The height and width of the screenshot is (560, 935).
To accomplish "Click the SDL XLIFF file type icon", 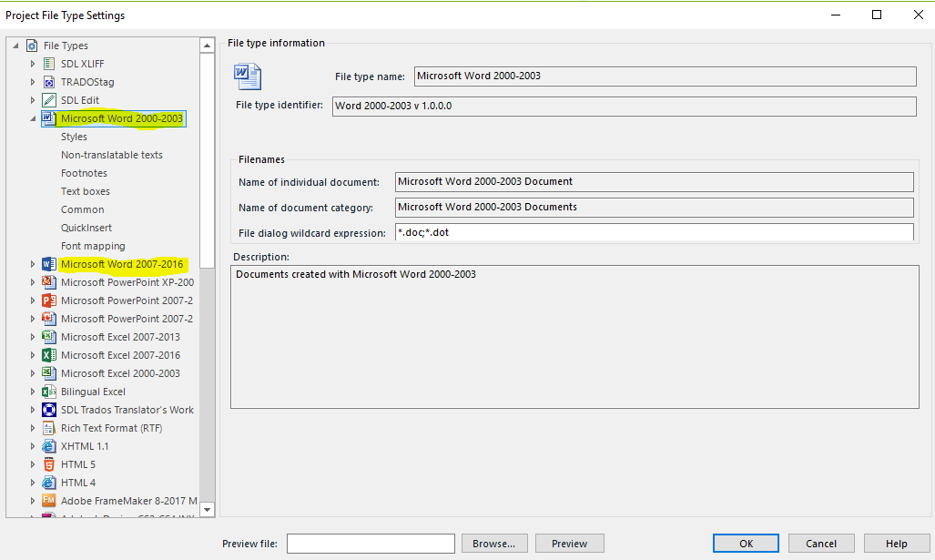I will pyautogui.click(x=49, y=64).
